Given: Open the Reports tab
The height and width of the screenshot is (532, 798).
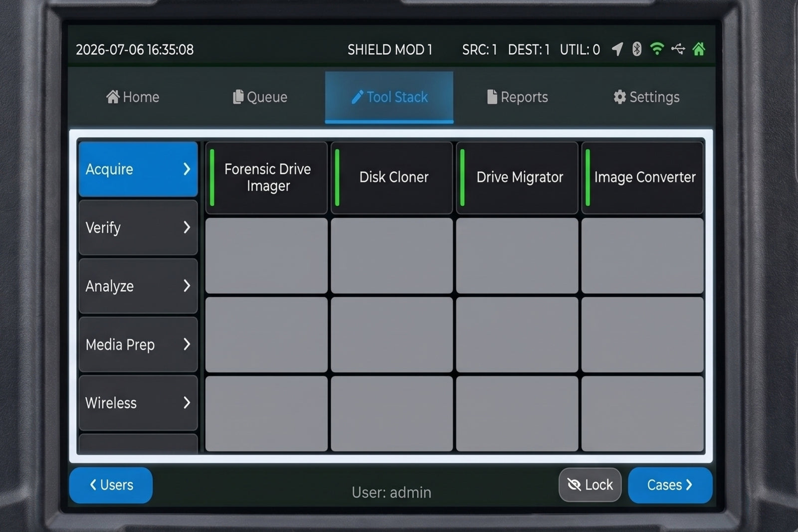Looking at the screenshot, I should click(x=518, y=97).
